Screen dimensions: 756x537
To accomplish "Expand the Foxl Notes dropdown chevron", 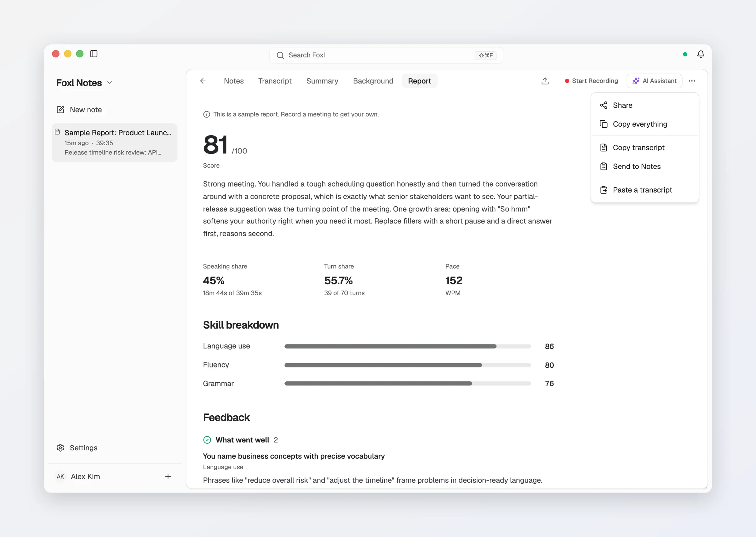I will 110,83.
